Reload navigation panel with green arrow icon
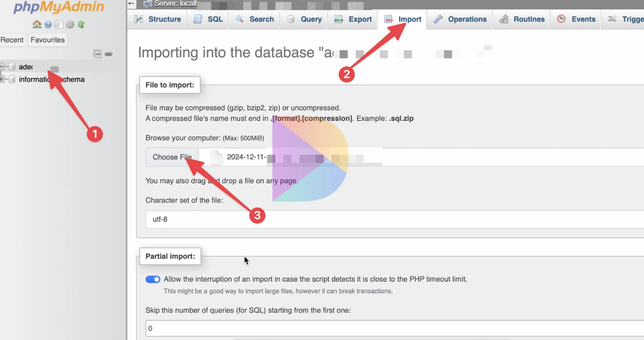 [81, 25]
